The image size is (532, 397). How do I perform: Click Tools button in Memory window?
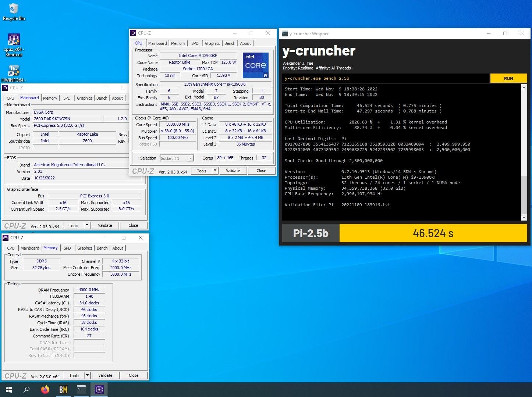pyautogui.click(x=74, y=375)
